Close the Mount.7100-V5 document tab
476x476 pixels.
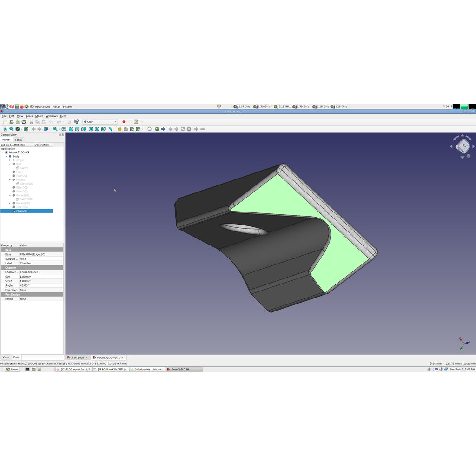tap(122, 357)
